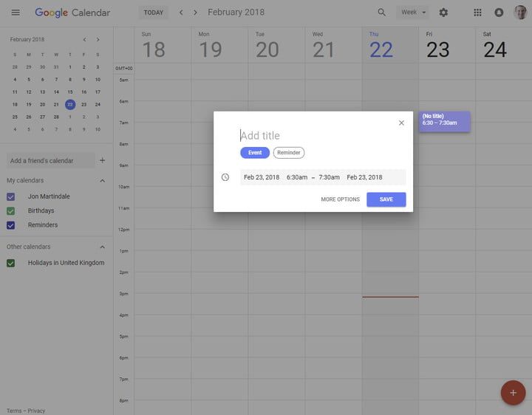532x415 pixels.
Task: Uncheck the Jon Martindale calendar
Action: (11, 196)
